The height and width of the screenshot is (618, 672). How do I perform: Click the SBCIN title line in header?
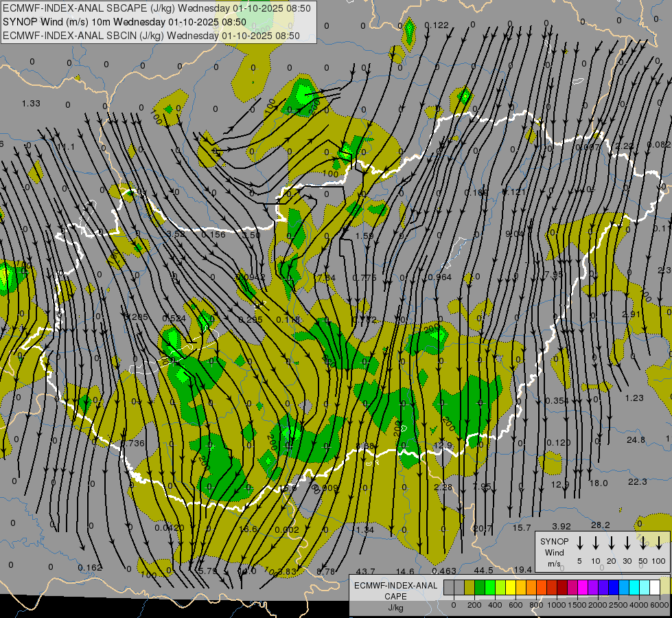click(x=151, y=36)
